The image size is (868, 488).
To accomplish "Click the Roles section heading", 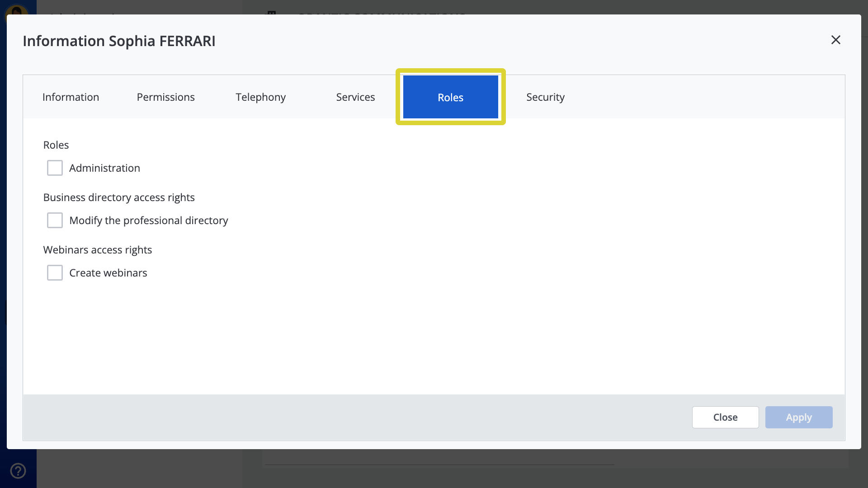I will pyautogui.click(x=56, y=145).
